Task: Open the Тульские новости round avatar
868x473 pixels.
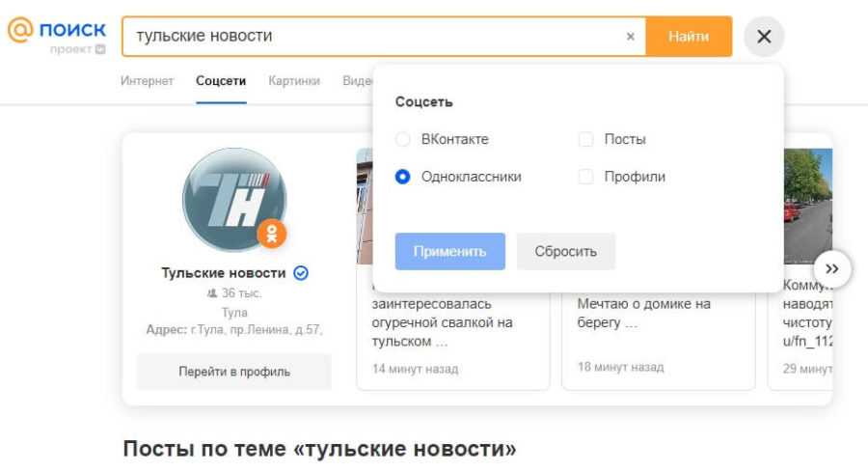Action: point(233,199)
